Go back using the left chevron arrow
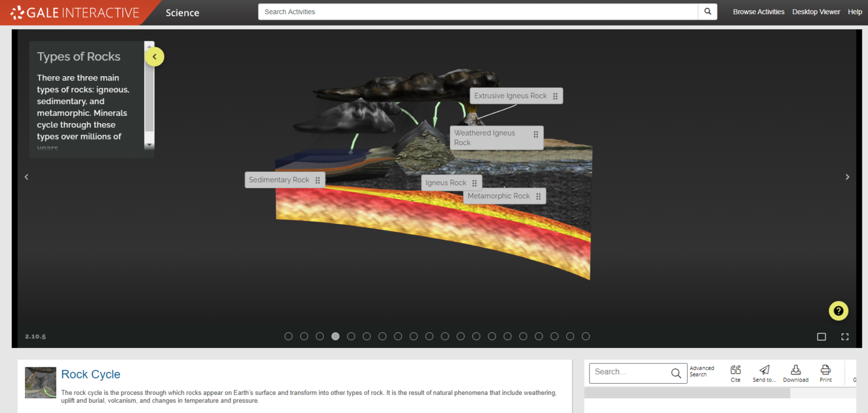 [26, 176]
